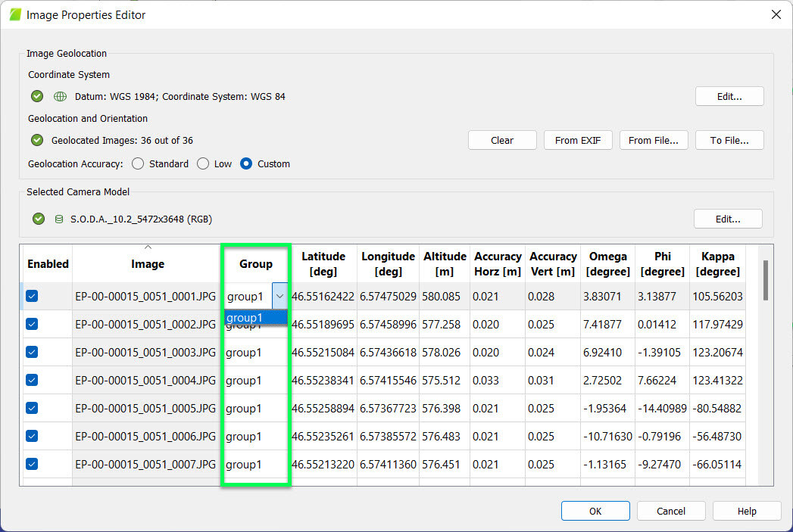Screen dimensions: 793x532
Task: Click the Latitude column header
Action: (x=324, y=263)
